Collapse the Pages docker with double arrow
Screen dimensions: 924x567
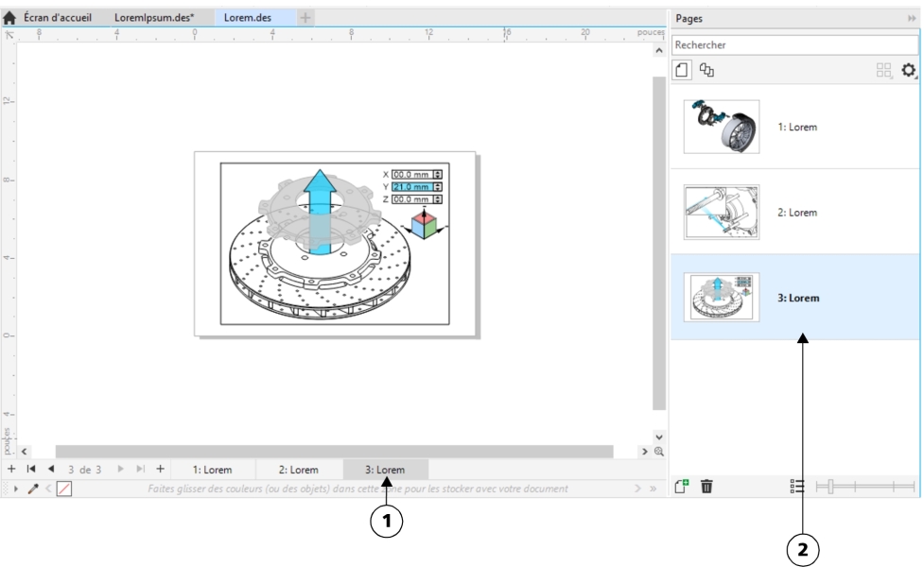click(x=911, y=18)
